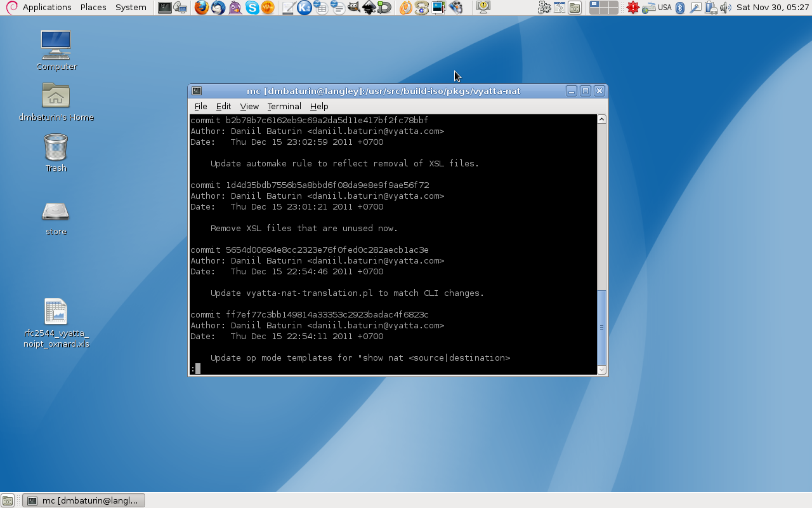Launch the text editor with pencil icon
The height and width of the screenshot is (508, 812).
click(288, 8)
